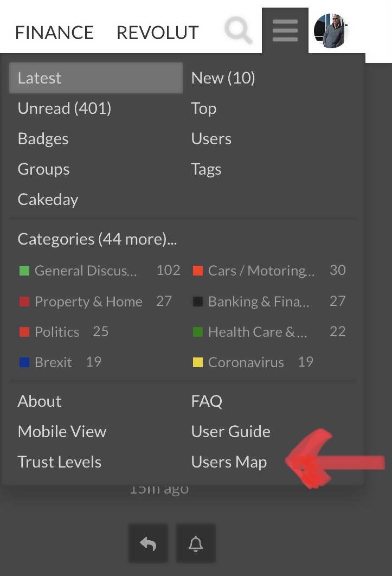Expand Categories (44 more) list
The image size is (392, 576).
97,239
